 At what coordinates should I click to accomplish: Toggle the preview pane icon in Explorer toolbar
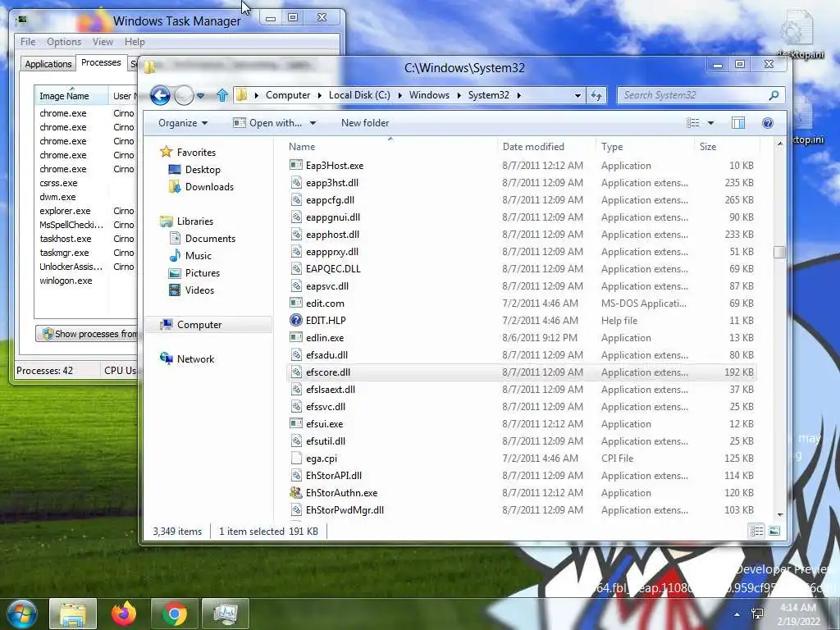pyautogui.click(x=737, y=123)
